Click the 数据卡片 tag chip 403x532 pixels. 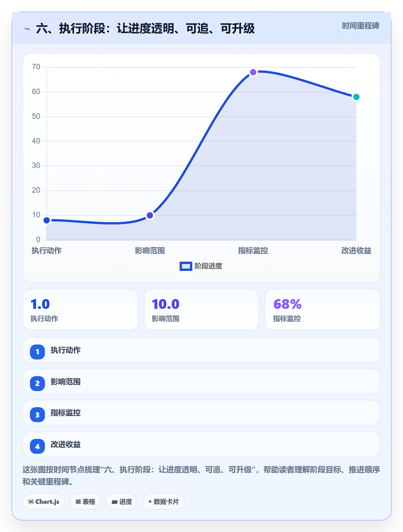[164, 502]
